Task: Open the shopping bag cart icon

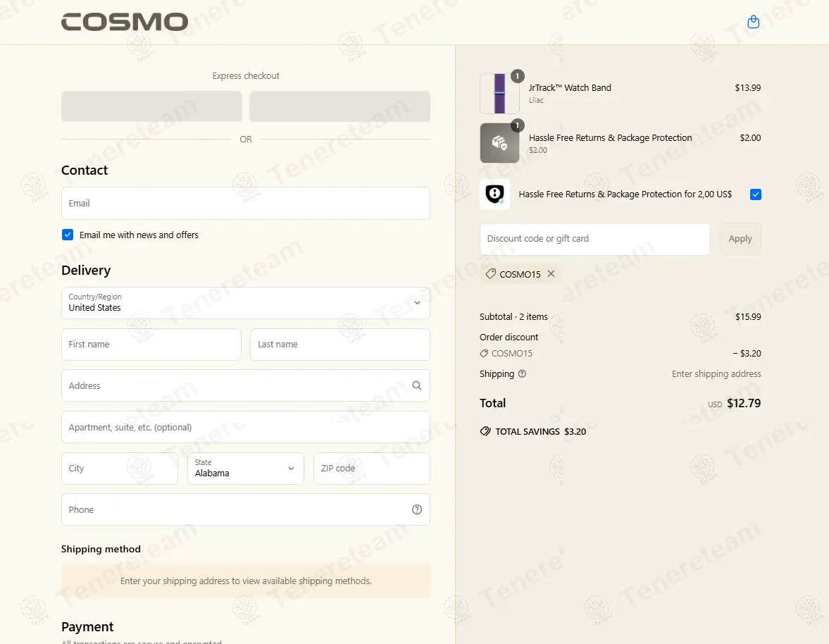Action: point(753,22)
